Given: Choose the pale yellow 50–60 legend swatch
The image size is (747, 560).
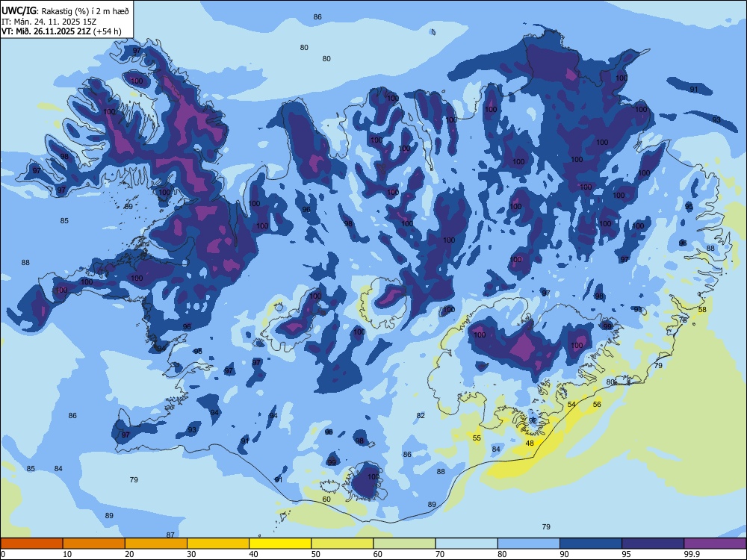Looking at the screenshot, I should coord(342,544).
